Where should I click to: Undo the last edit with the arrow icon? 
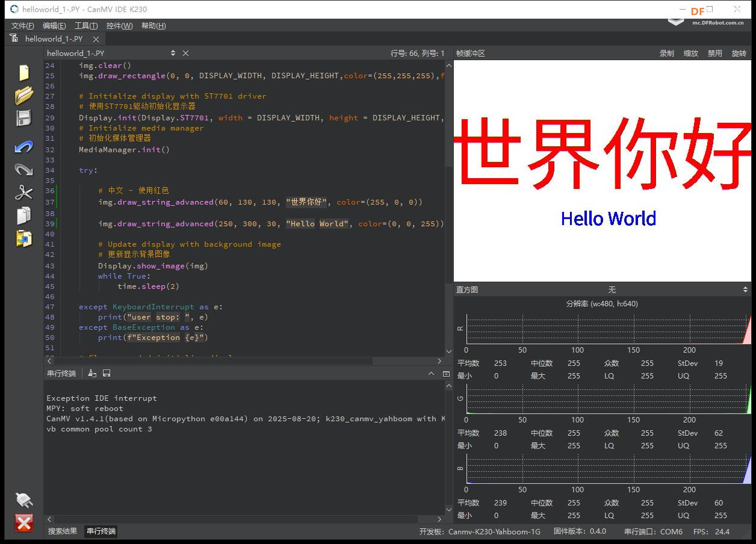pyautogui.click(x=23, y=146)
